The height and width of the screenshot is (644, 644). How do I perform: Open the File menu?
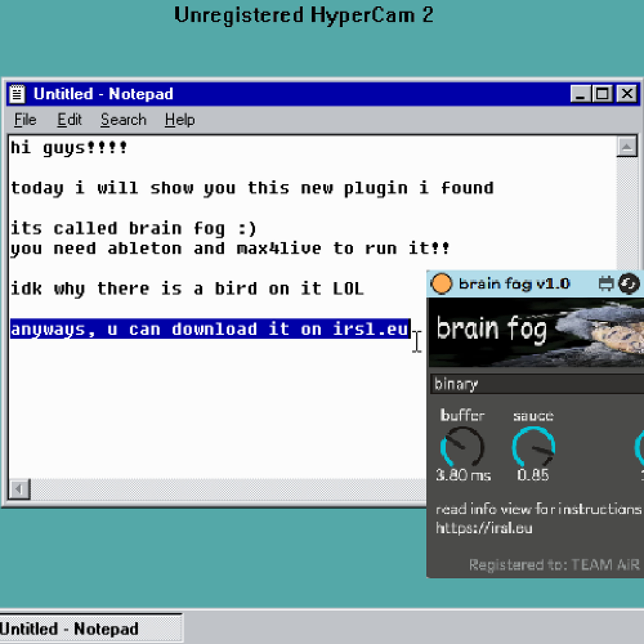point(25,120)
